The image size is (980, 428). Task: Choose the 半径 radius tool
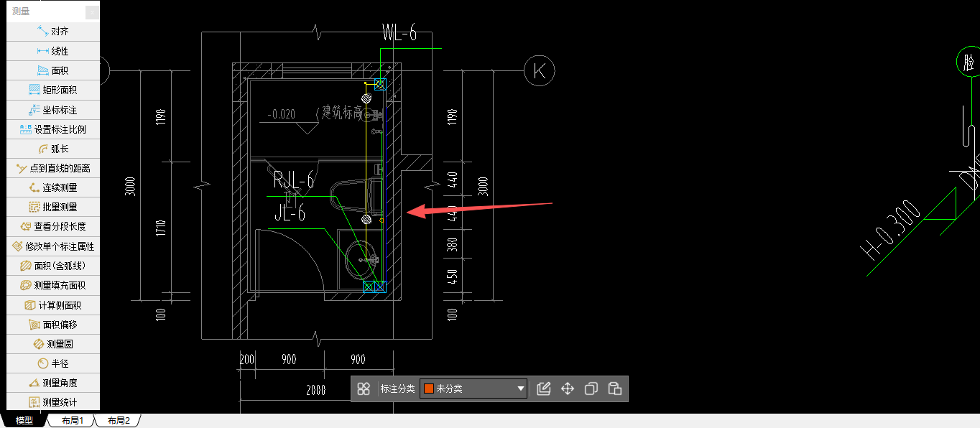[52, 363]
